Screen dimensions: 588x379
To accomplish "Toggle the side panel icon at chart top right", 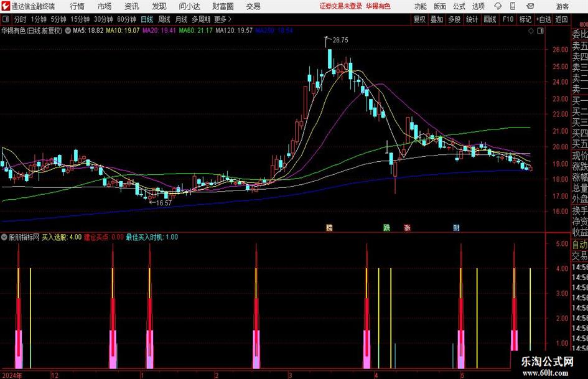I will tap(540, 31).
